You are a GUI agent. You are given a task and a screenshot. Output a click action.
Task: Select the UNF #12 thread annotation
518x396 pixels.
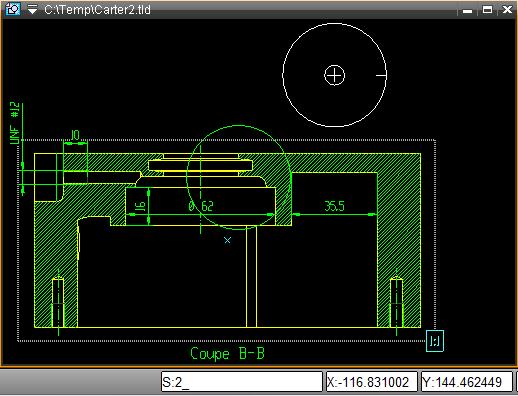coord(15,123)
